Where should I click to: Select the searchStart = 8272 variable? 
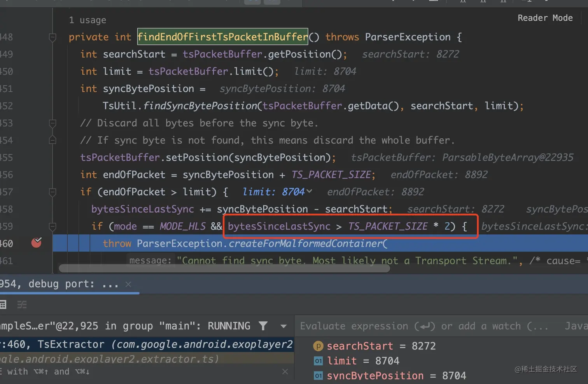[x=381, y=346]
